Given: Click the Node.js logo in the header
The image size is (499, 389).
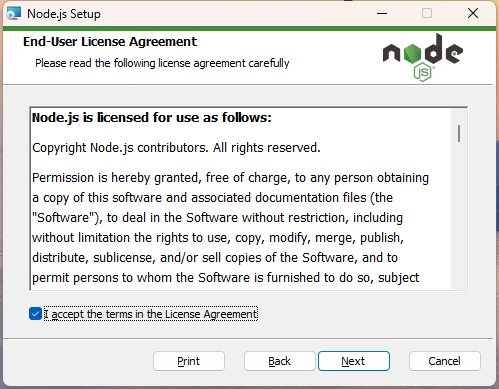Looking at the screenshot, I should point(423,57).
